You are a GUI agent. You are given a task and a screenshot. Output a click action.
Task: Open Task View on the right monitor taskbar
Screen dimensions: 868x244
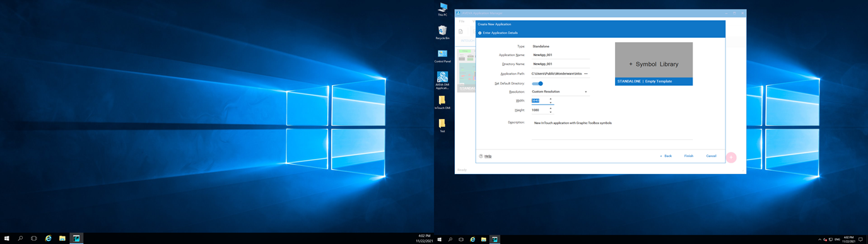[x=461, y=240]
